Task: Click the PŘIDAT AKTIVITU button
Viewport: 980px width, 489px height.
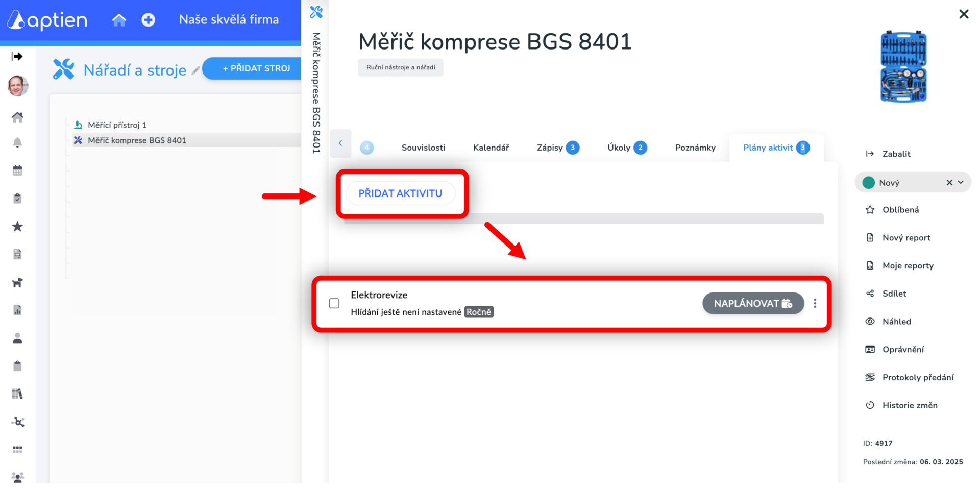Action: 400,193
